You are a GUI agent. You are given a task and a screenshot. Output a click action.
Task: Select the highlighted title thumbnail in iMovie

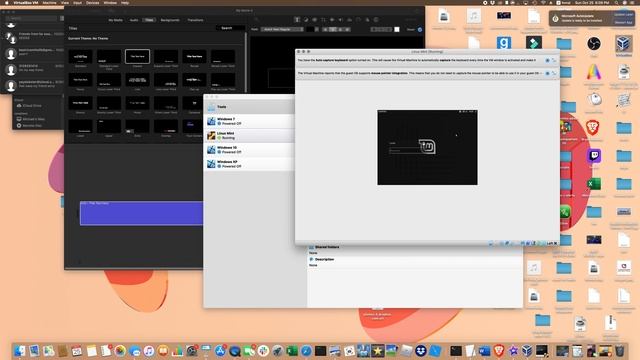click(138, 56)
